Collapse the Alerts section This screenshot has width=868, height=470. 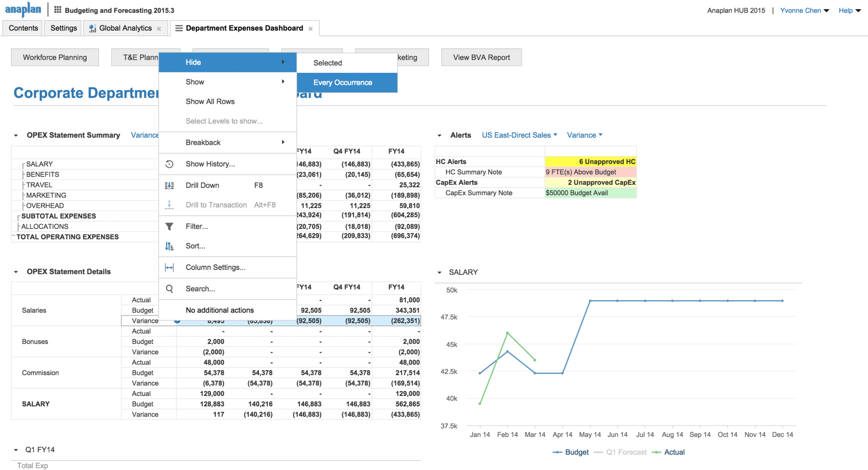[439, 135]
